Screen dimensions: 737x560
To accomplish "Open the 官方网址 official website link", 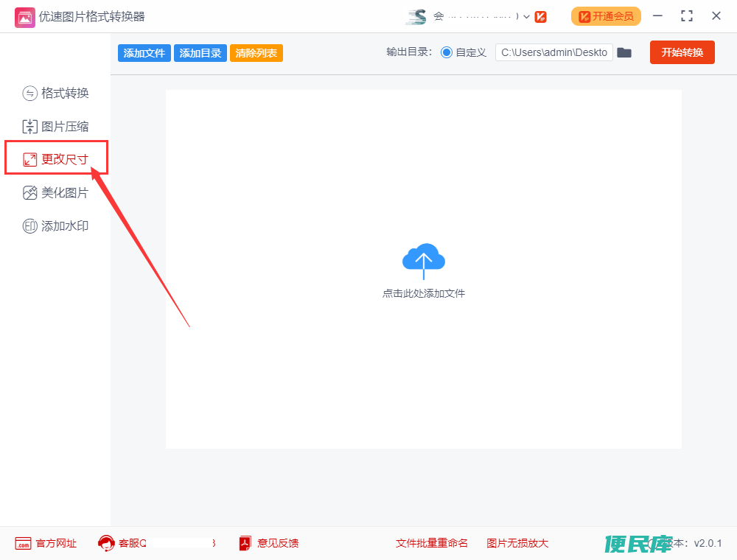I will tap(56, 544).
